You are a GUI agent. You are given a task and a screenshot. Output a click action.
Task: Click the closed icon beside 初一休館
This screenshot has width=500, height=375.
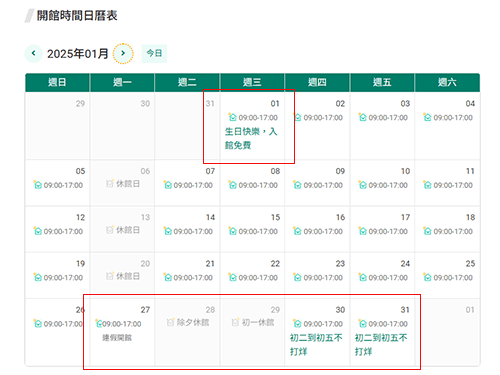[236, 323]
